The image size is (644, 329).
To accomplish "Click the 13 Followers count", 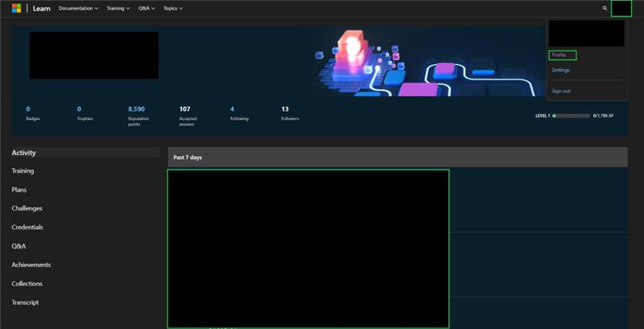I will pos(290,113).
